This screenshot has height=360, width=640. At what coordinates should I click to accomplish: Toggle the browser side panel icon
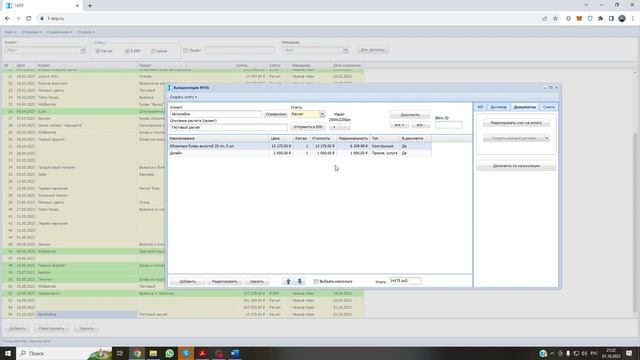611,18
